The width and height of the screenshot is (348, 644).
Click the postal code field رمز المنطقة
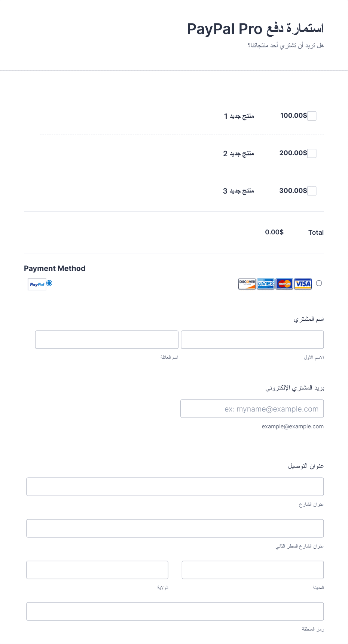click(175, 611)
